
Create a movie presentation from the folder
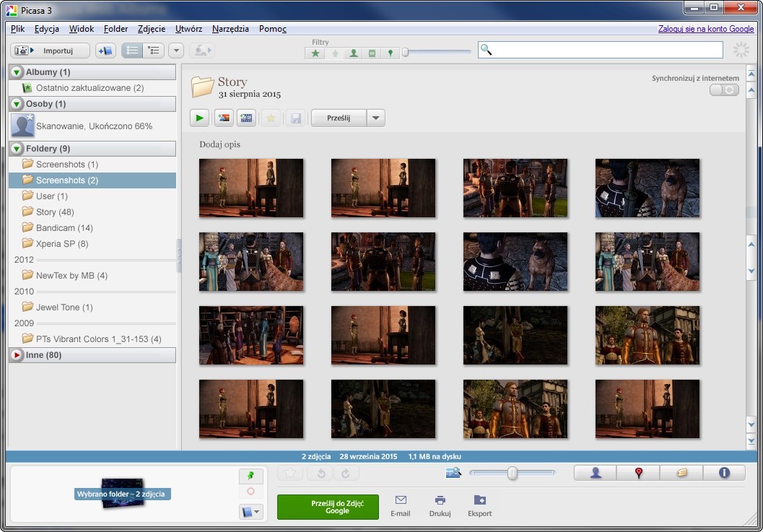(247, 118)
